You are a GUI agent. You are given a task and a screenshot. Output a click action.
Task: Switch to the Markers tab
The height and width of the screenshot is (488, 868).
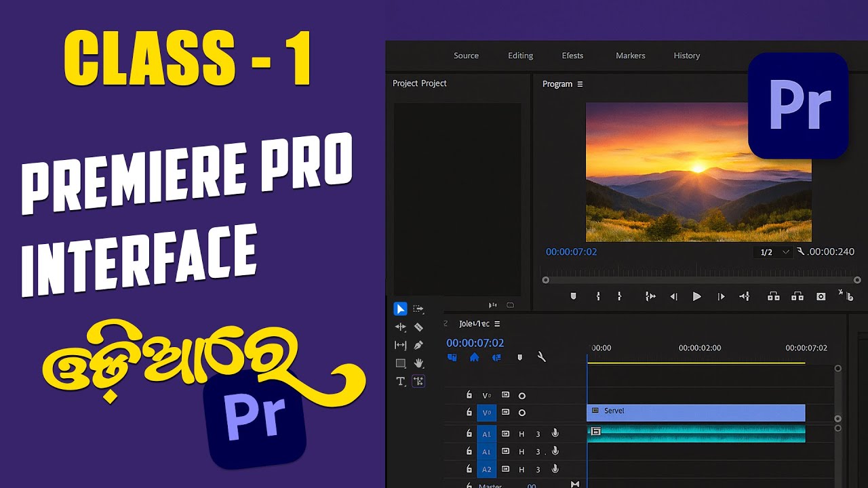[631, 56]
